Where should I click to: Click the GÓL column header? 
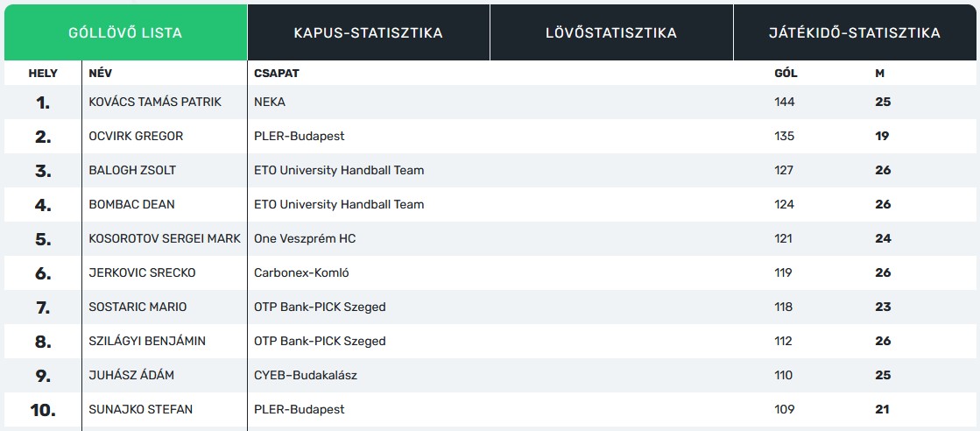click(x=786, y=74)
